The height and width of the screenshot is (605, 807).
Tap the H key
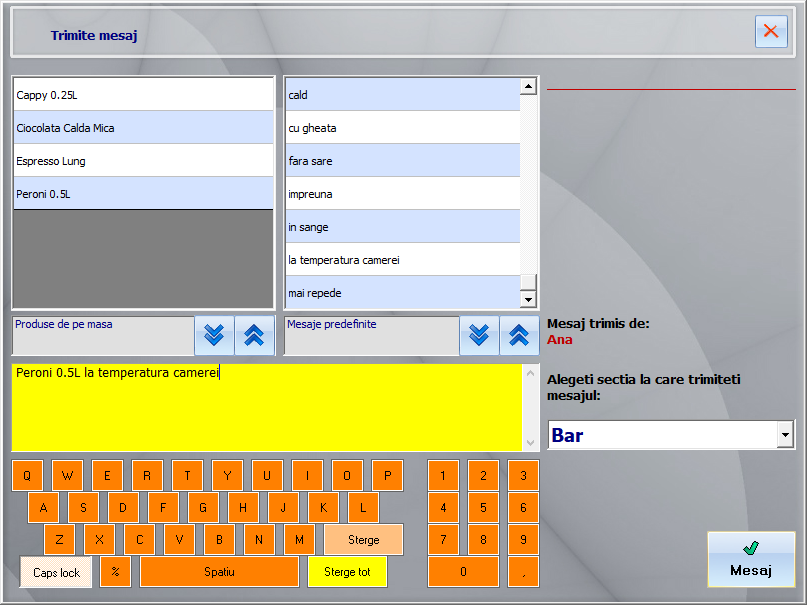click(x=243, y=508)
